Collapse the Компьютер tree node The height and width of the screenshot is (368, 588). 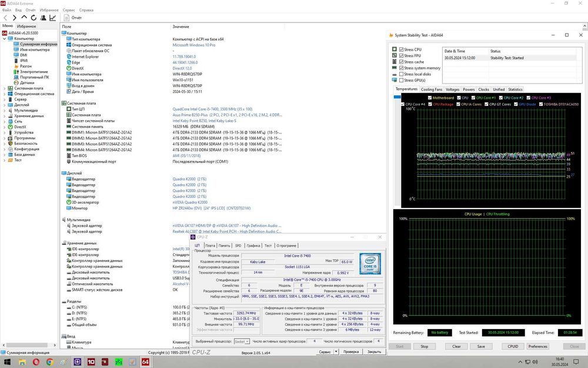(x=5, y=39)
